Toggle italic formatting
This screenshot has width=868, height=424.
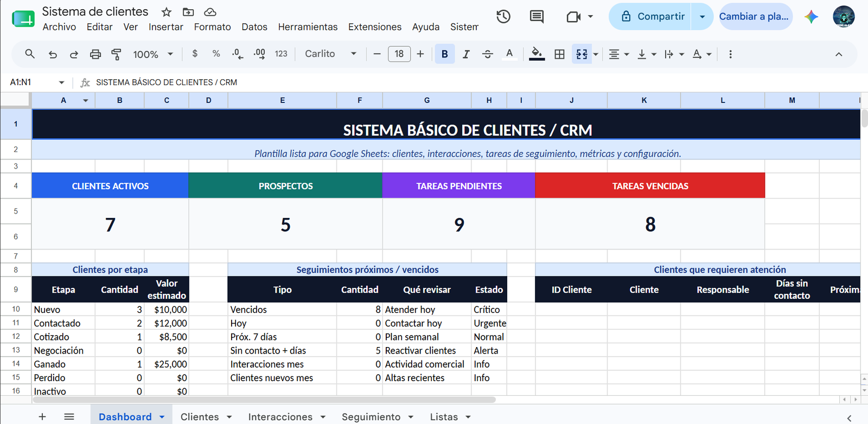(466, 54)
